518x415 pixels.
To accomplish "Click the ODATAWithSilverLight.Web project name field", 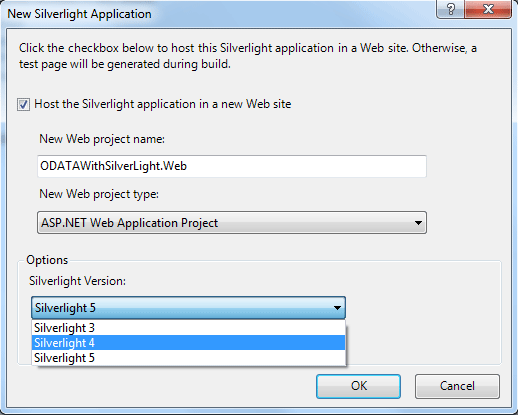I will [232, 166].
